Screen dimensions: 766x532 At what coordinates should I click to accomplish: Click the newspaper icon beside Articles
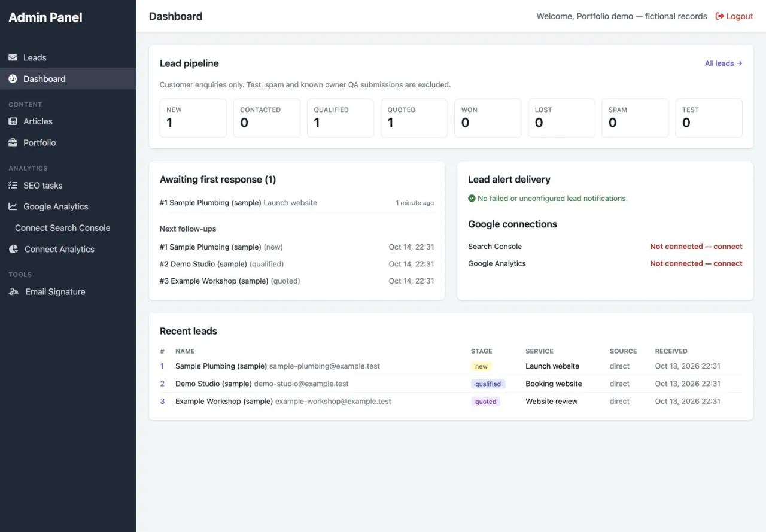point(13,121)
